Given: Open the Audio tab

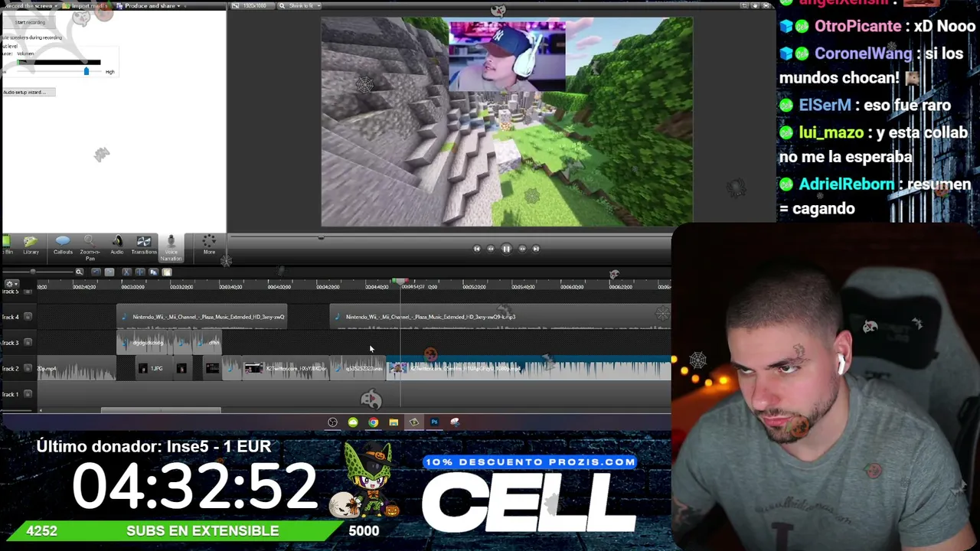Looking at the screenshot, I should coord(116,245).
